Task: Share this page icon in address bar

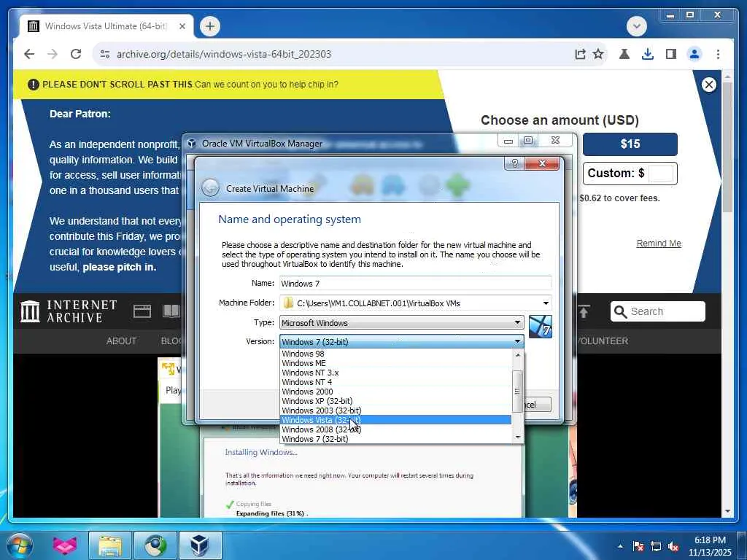Action: (580, 54)
